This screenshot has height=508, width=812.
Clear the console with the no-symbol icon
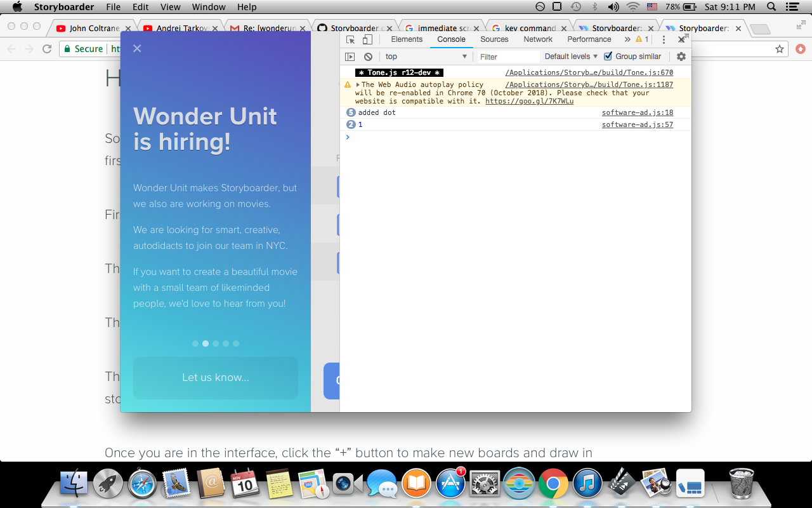[368, 57]
